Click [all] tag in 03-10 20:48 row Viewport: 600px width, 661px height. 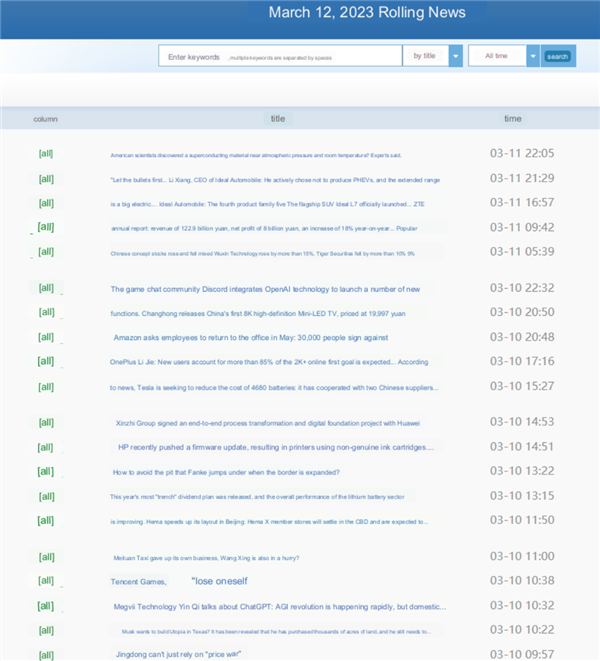pyautogui.click(x=46, y=337)
